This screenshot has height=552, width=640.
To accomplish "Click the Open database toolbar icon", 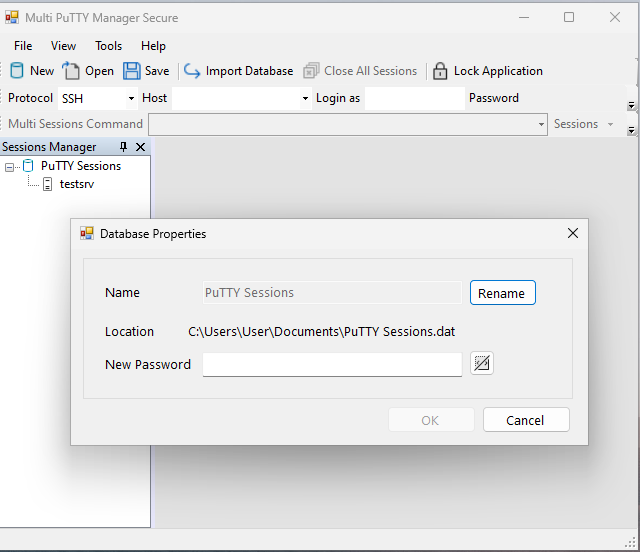I will pyautogui.click(x=71, y=71).
